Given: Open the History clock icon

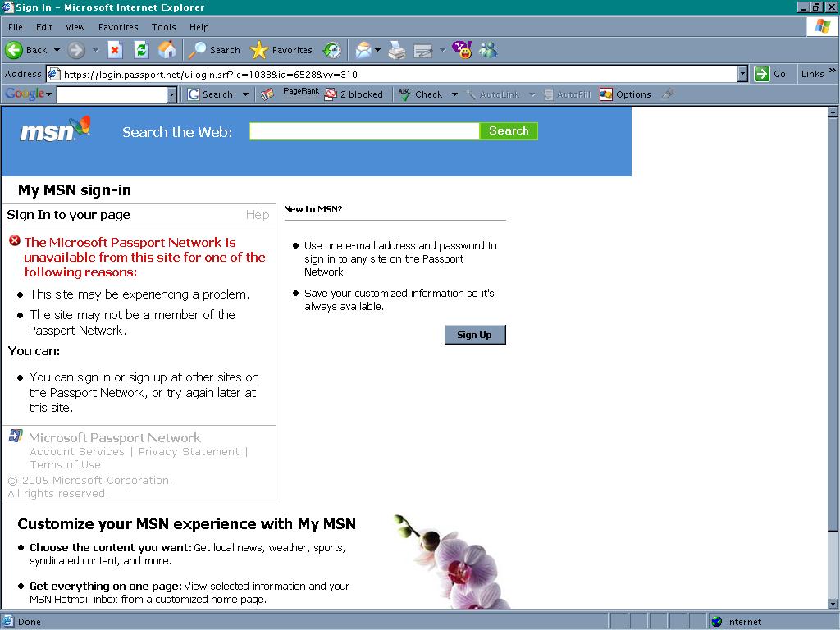Looking at the screenshot, I should (x=332, y=50).
